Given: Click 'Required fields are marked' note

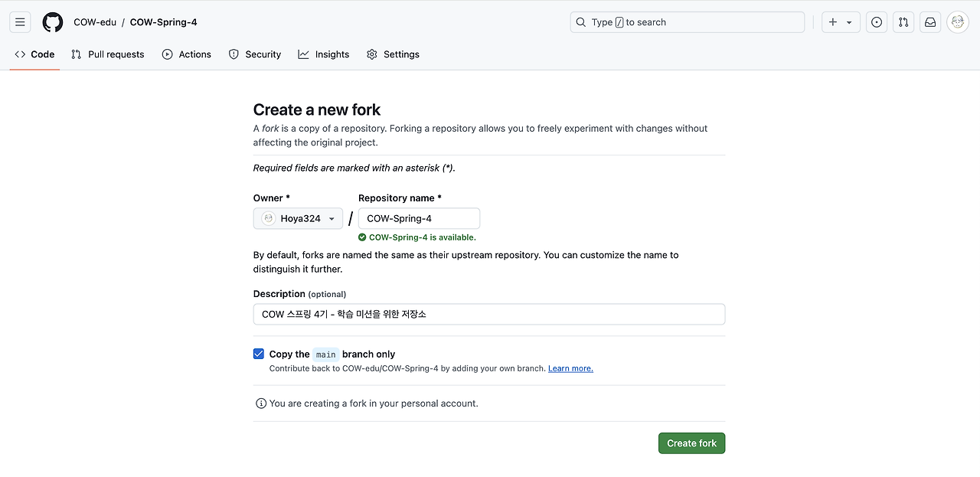Looking at the screenshot, I should (x=354, y=168).
